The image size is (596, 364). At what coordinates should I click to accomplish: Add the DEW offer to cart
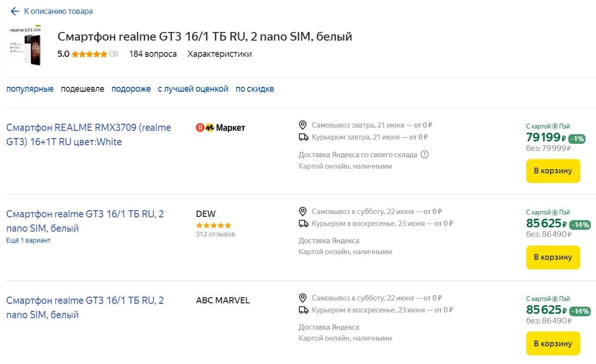[x=553, y=257]
